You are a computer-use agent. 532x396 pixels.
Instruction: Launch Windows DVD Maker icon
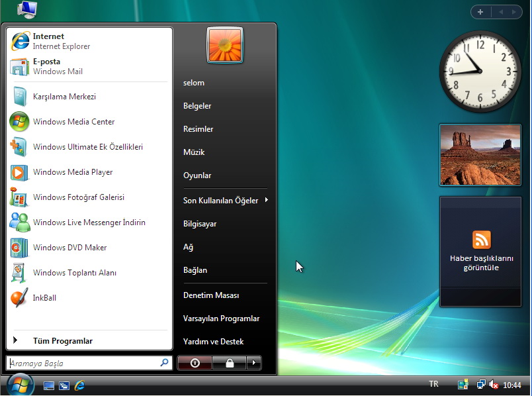[19, 248]
